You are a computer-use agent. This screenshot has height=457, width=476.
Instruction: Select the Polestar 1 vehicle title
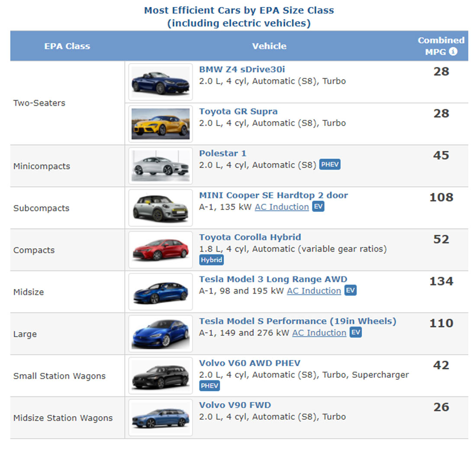tap(222, 153)
